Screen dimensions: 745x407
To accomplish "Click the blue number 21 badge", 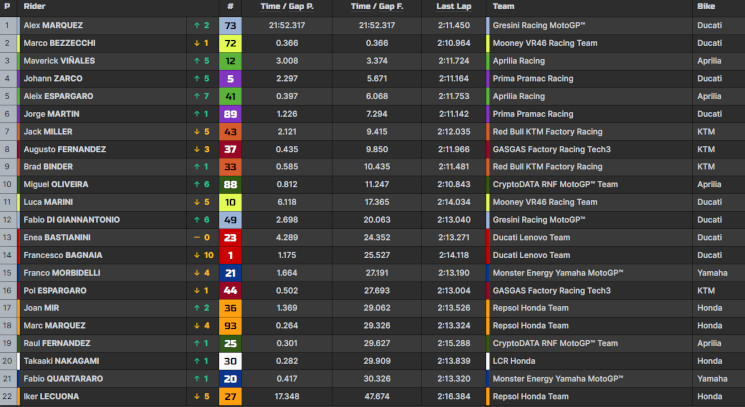I will point(230,273).
